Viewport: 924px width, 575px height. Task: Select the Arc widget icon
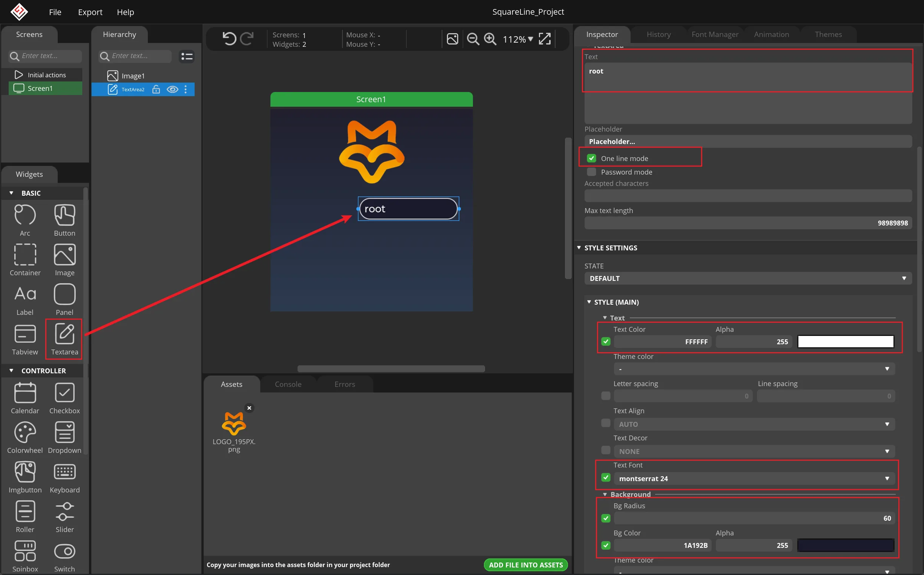pyautogui.click(x=25, y=215)
